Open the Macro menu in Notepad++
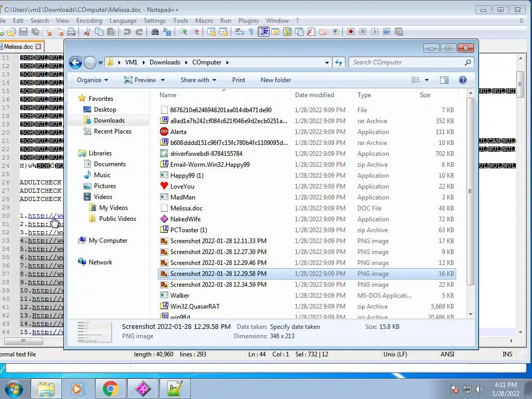Image resolution: width=532 pixels, height=399 pixels. (204, 21)
